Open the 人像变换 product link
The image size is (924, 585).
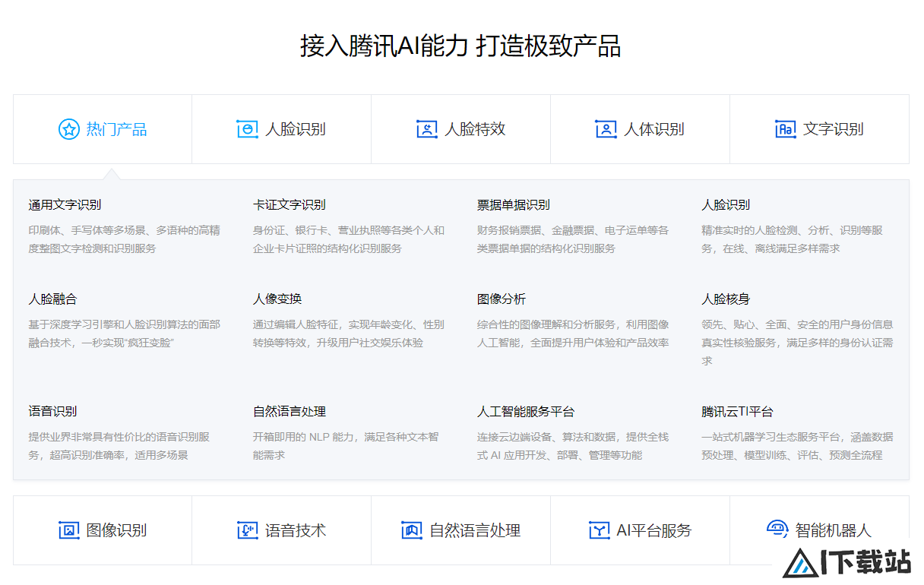277,299
